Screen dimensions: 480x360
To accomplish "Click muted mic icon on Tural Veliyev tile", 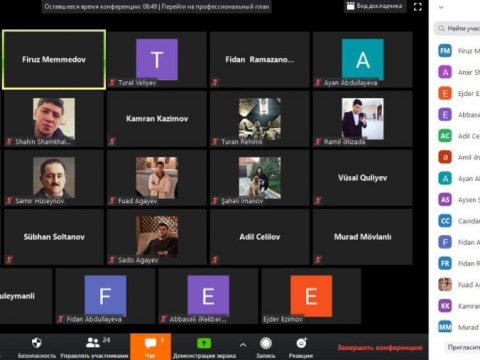I will (x=112, y=82).
